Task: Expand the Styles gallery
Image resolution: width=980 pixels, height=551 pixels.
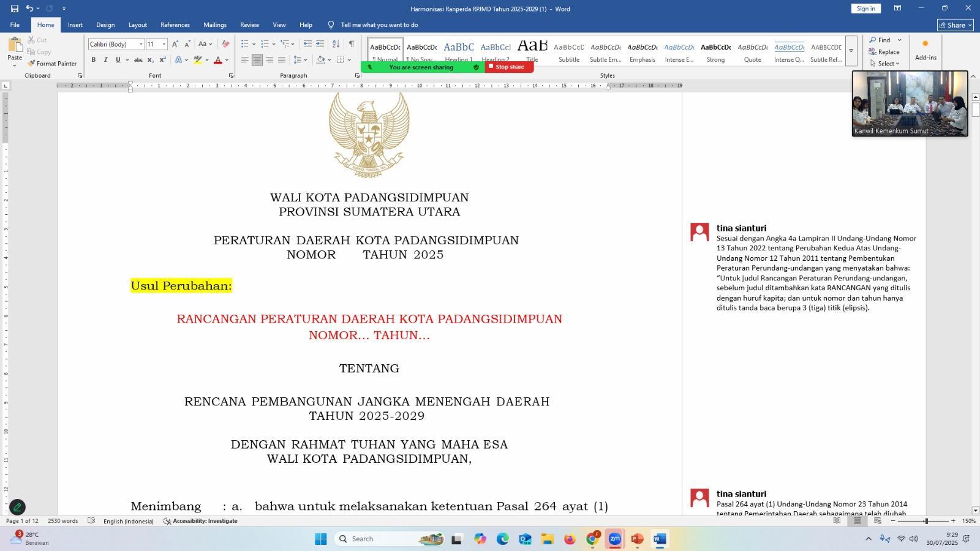Action: pyautogui.click(x=851, y=51)
